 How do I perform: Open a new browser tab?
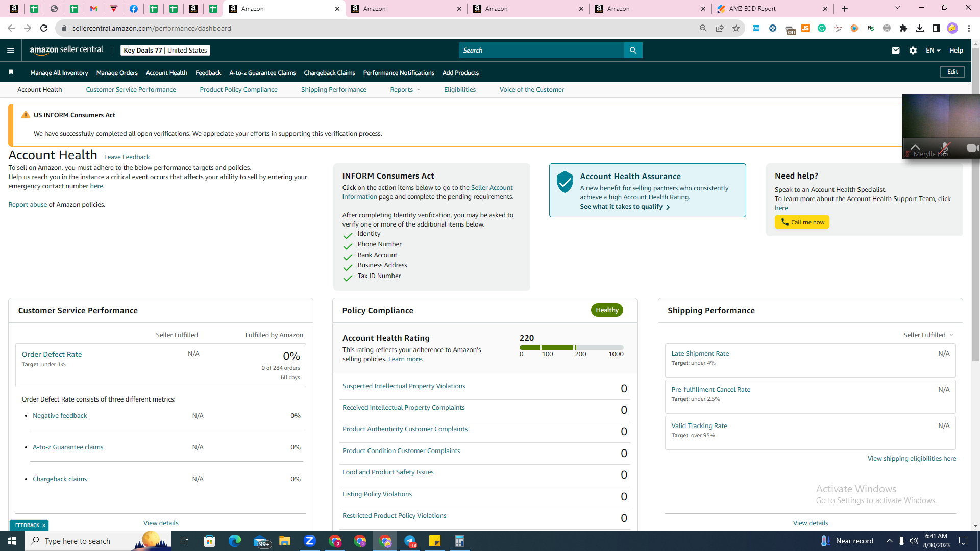[x=845, y=9]
